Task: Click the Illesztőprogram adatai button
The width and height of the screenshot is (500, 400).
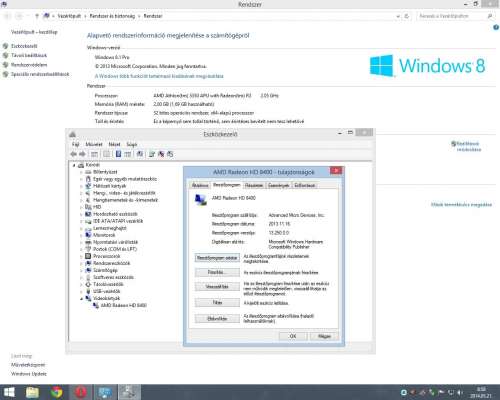Action: click(217, 258)
